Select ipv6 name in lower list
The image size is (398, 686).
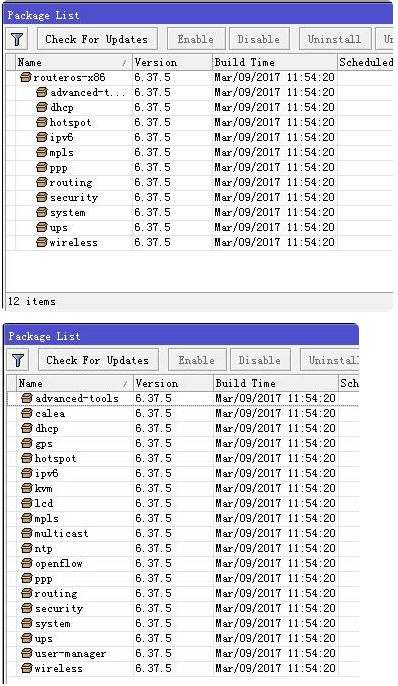pos(46,473)
